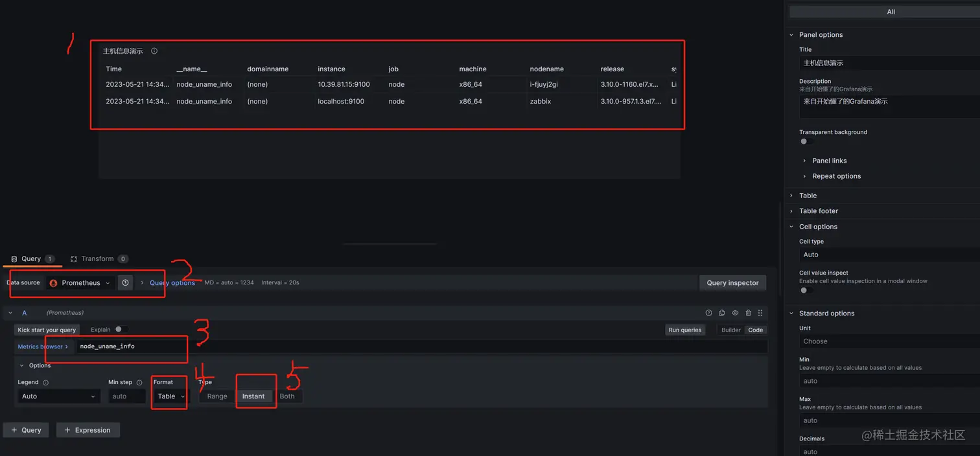This screenshot has width=980, height=456.
Task: Click the i-fjuyj2gi nodename cell
Action: (544, 85)
